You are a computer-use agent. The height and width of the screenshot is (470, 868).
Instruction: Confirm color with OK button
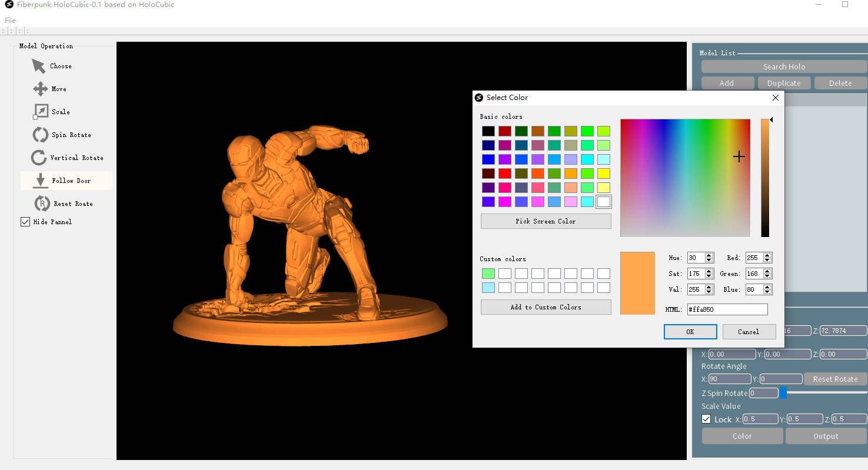click(690, 332)
